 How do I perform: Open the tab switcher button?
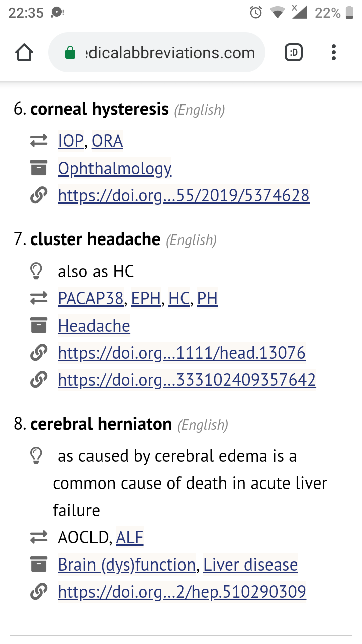point(294,52)
